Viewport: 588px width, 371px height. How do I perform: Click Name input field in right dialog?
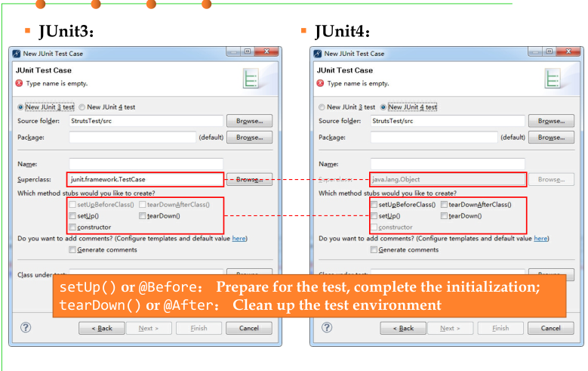click(x=448, y=164)
